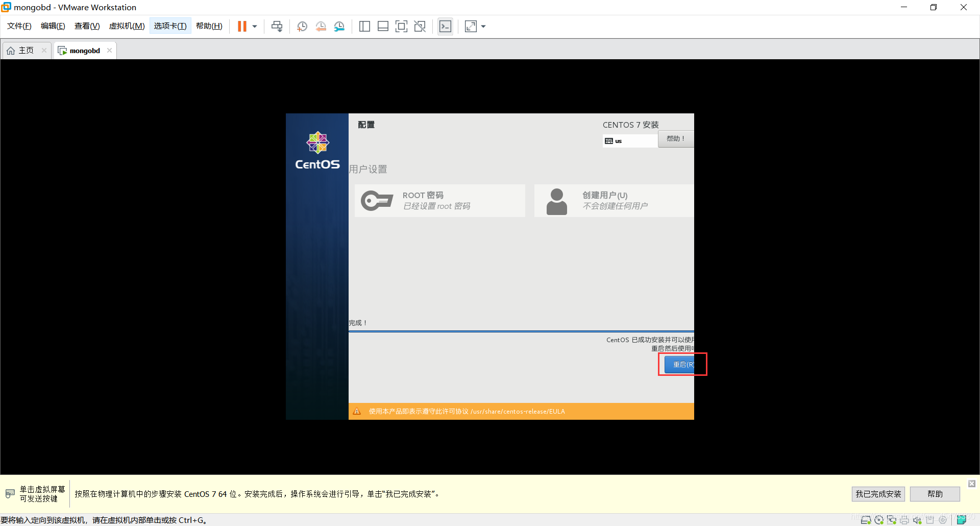Click the CD/DVD drive status icon
Screen dimensions: 980x526
click(879, 520)
